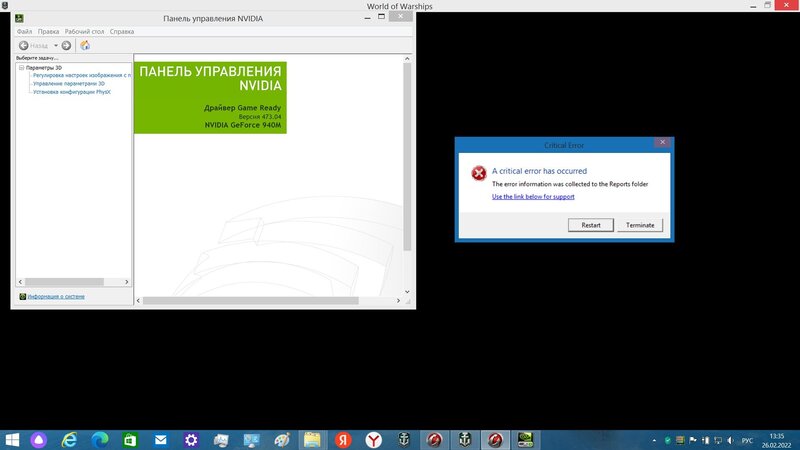Click the forward arrow navigation button

pyautogui.click(x=66, y=45)
